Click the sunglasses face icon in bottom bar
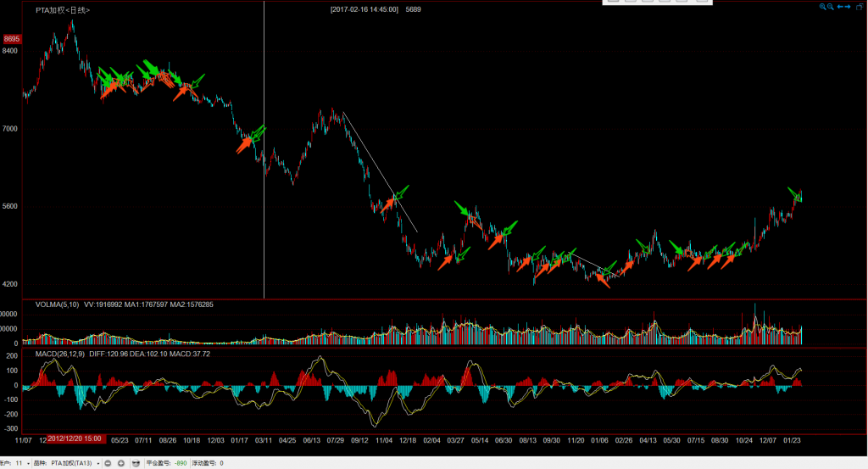This screenshot has width=868, height=469. (136, 463)
